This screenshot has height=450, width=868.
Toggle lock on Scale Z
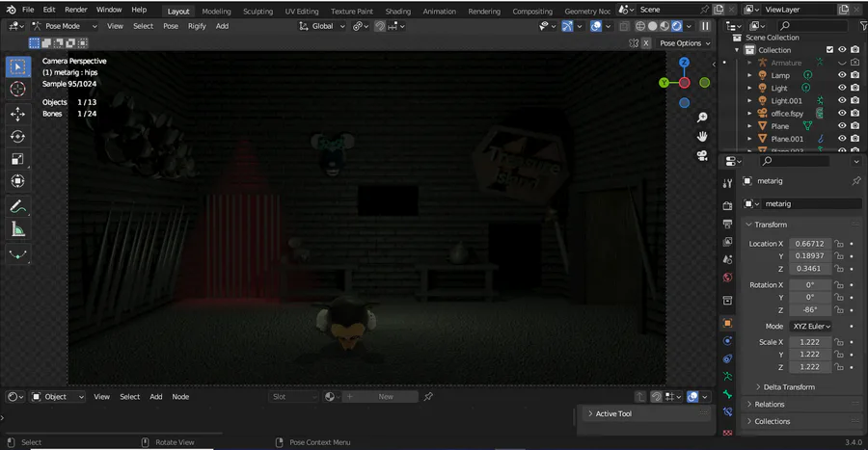coord(839,367)
